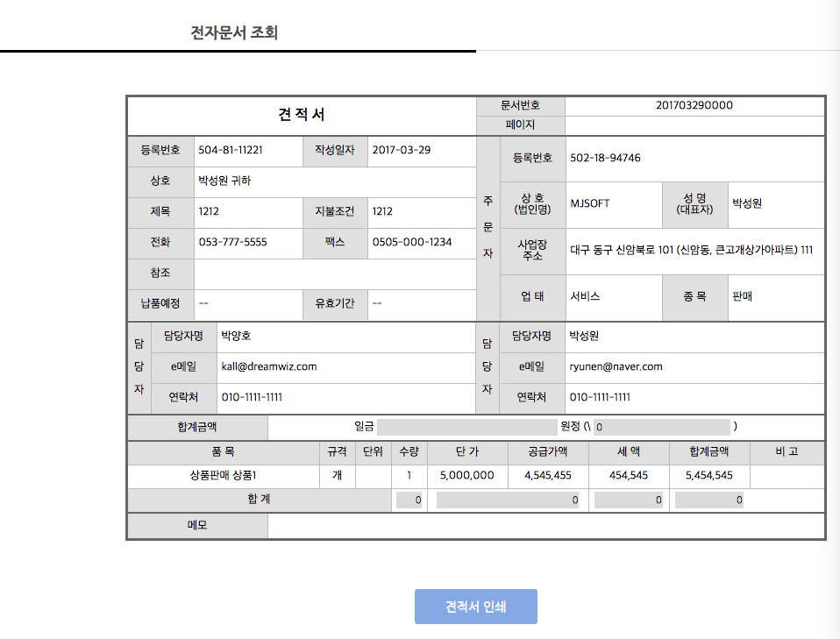Focus the 일금 amount input field
Screen dimensions: 840x639
467,427
